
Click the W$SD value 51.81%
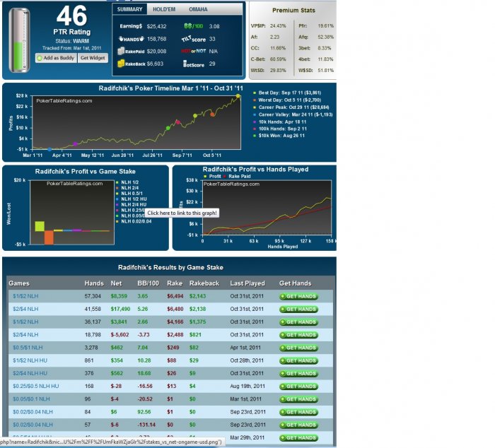(x=326, y=71)
